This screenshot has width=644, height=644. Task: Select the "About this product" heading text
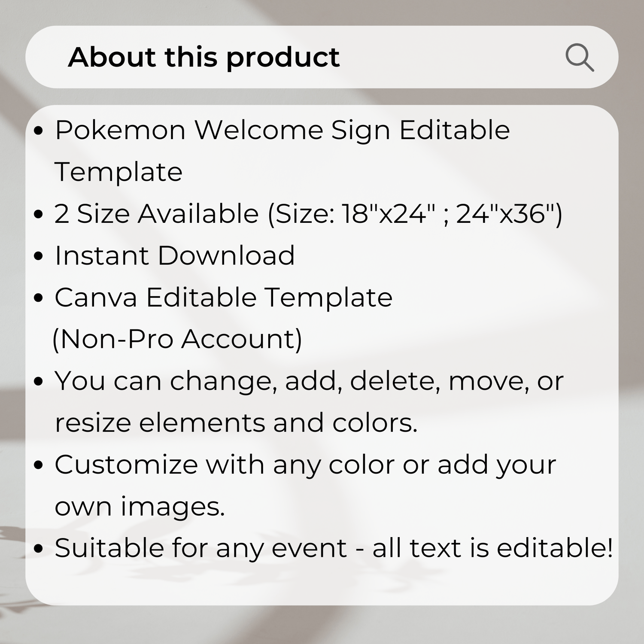tap(204, 57)
